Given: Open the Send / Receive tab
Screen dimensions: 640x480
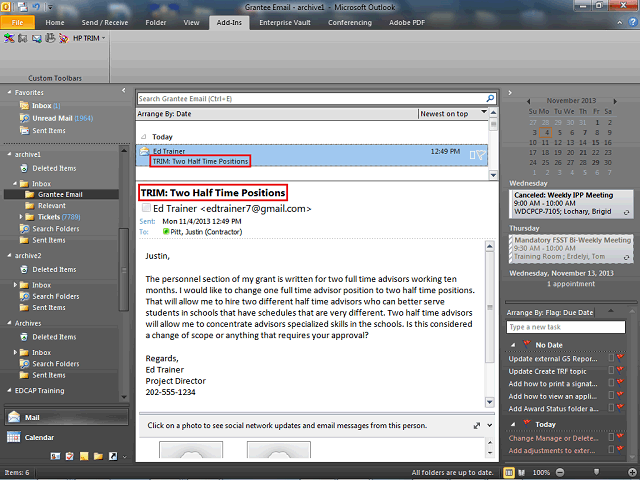Looking at the screenshot, I should [x=104, y=22].
